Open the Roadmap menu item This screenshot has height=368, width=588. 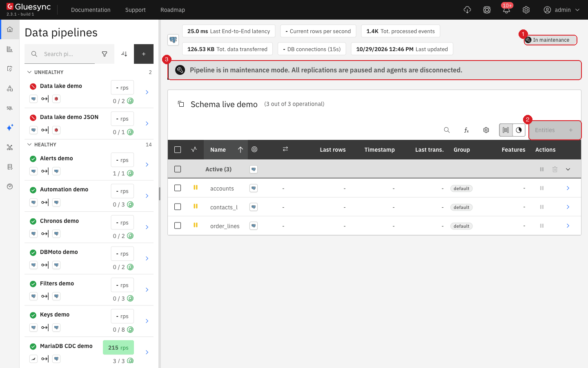(x=173, y=10)
